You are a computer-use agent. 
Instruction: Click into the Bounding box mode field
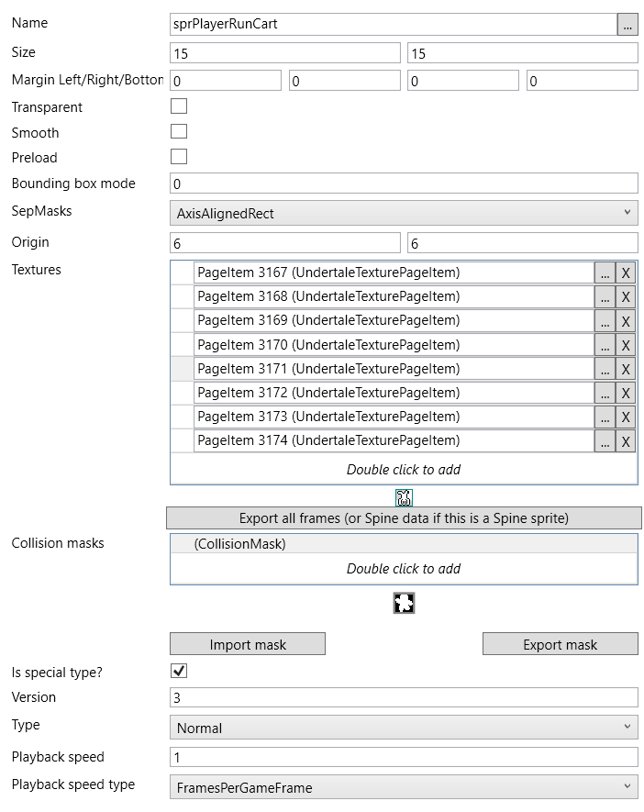point(404,184)
